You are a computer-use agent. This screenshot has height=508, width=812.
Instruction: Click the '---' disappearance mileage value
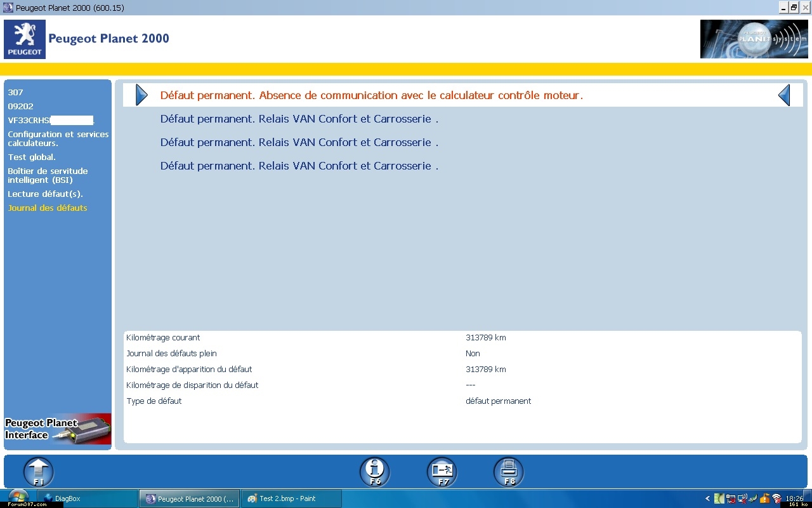(470, 385)
